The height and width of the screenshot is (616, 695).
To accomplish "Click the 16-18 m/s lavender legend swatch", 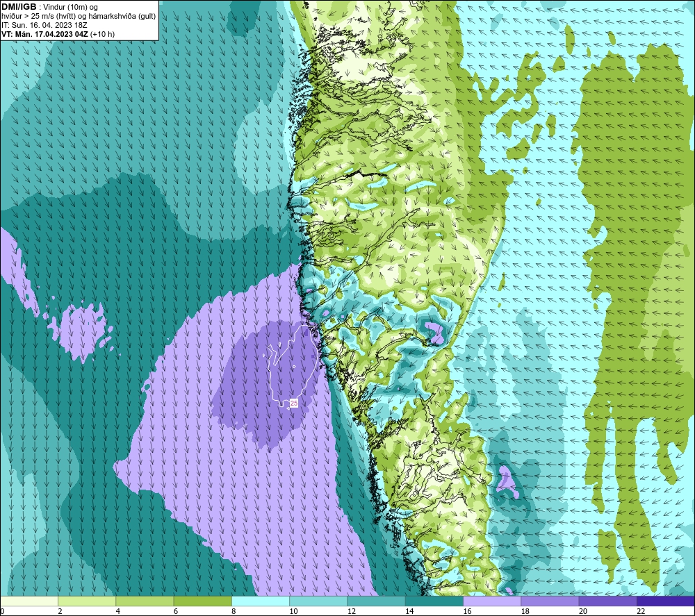I will 492,601.
